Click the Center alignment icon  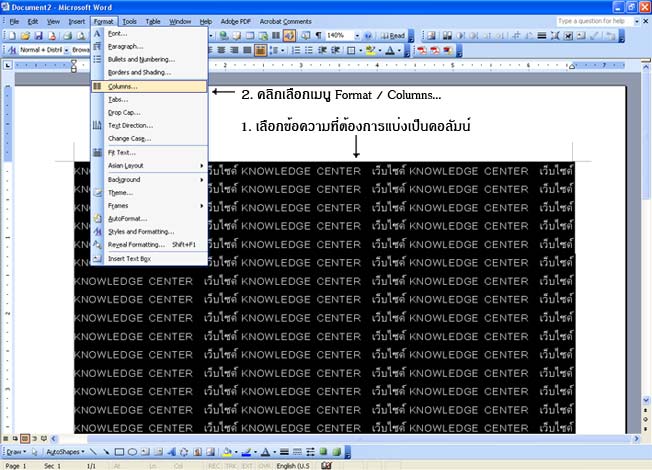click(221, 50)
